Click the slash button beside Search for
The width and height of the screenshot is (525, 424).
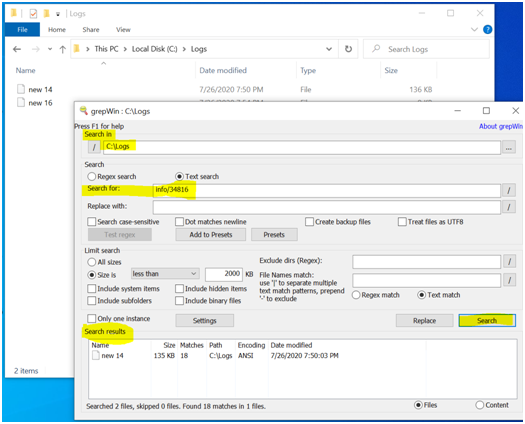coord(509,190)
